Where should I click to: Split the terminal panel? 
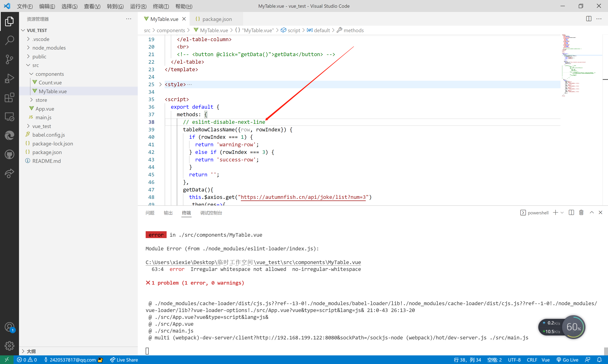click(571, 212)
